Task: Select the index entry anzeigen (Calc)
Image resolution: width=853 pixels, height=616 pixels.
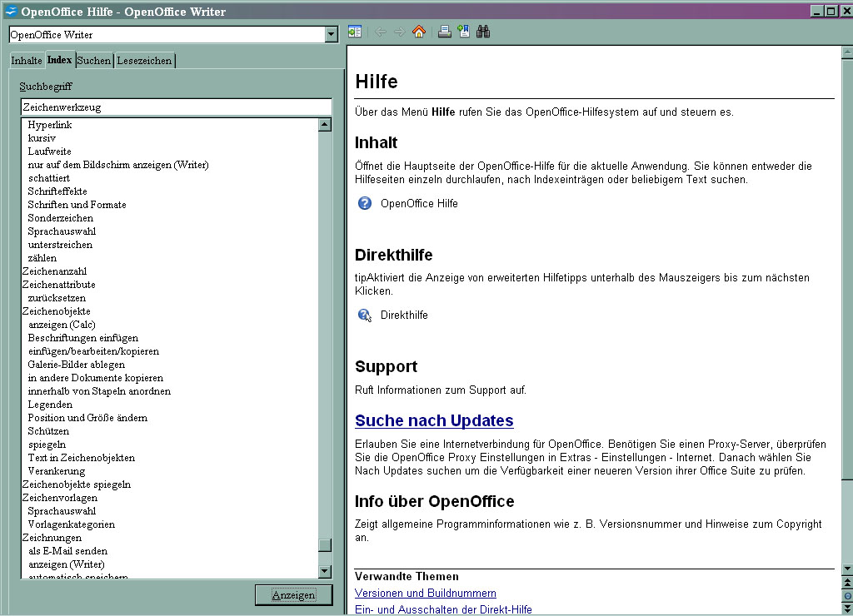Action: tap(62, 325)
